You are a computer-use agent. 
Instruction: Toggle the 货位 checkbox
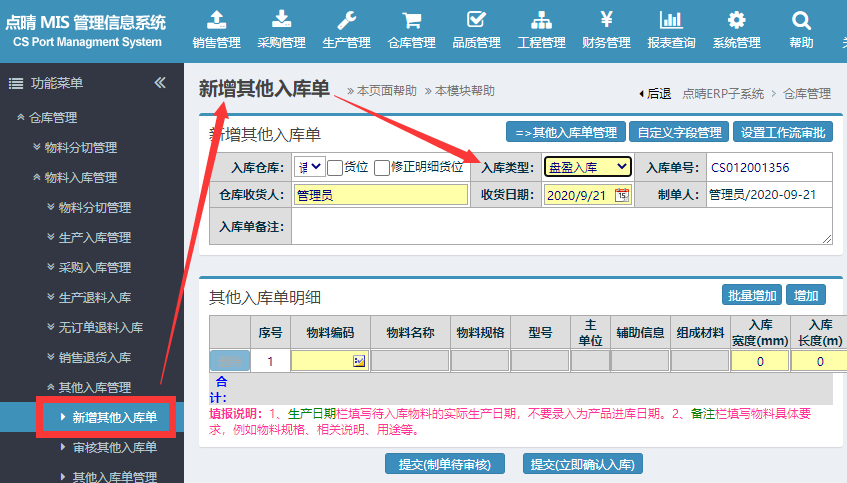tap(335, 168)
